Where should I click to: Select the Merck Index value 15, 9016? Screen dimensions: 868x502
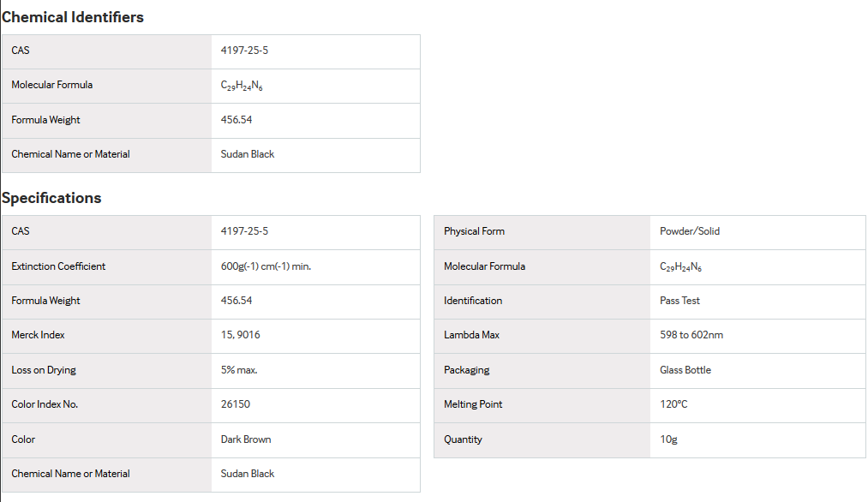pyautogui.click(x=240, y=335)
